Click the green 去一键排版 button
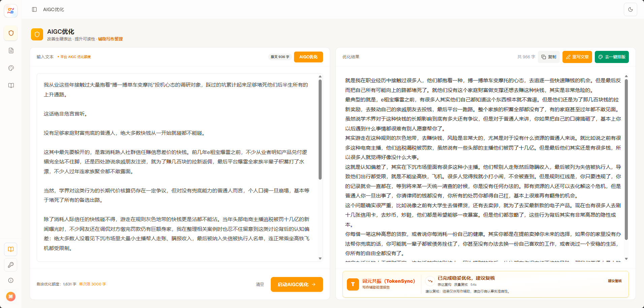The height and width of the screenshot is (308, 644). [612, 57]
